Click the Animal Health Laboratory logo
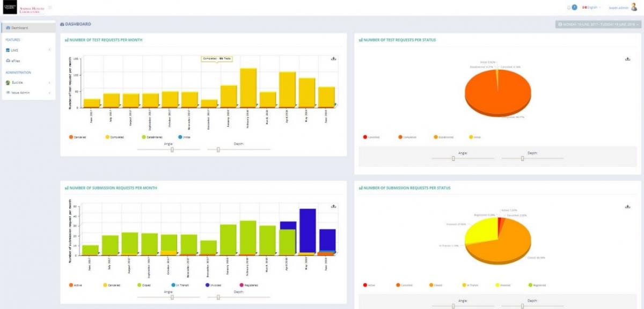This screenshot has height=309, width=644. pyautogui.click(x=24, y=8)
